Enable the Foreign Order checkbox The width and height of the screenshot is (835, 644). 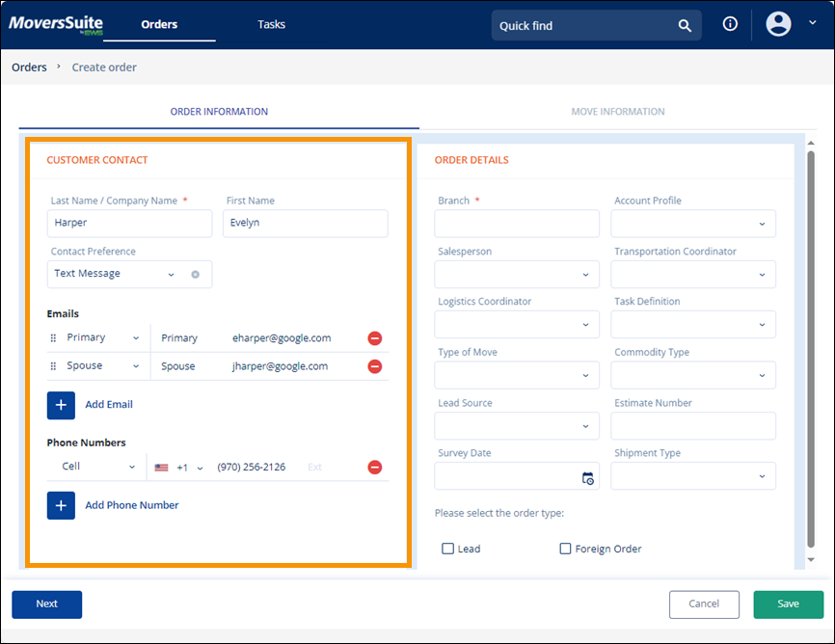click(x=566, y=549)
